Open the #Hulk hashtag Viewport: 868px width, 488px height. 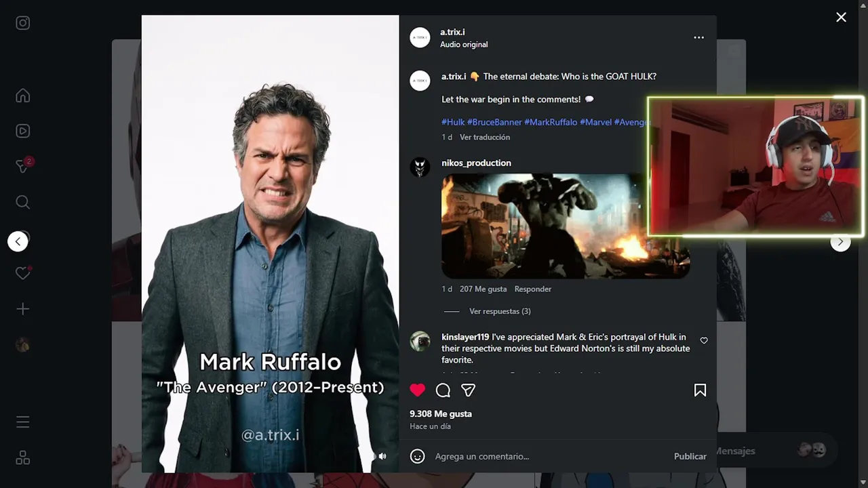[453, 122]
